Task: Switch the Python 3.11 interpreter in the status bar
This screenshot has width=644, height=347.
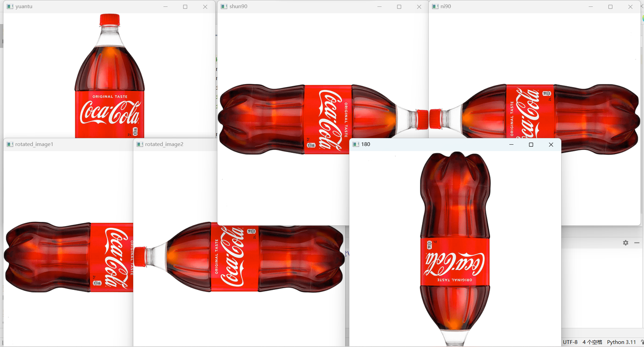Action: pos(621,342)
